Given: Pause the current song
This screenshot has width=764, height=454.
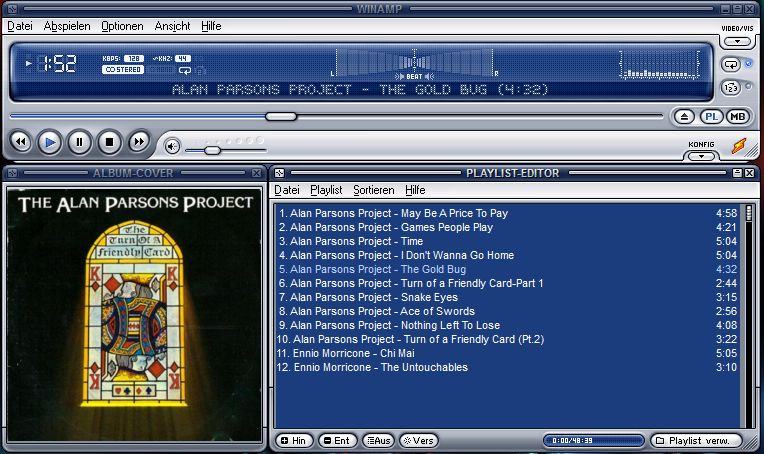Looking at the screenshot, I should [79, 142].
